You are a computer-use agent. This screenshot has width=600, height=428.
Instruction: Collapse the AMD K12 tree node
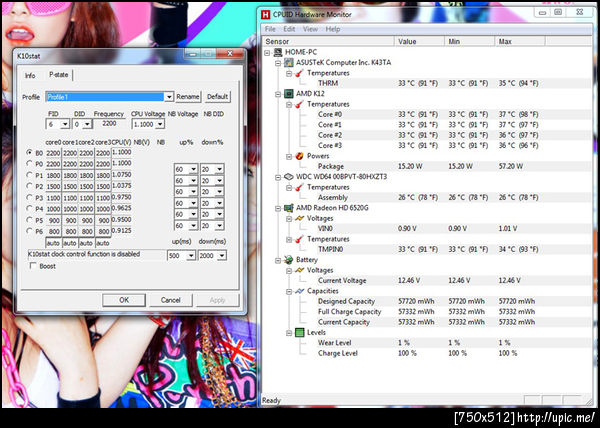[278, 94]
